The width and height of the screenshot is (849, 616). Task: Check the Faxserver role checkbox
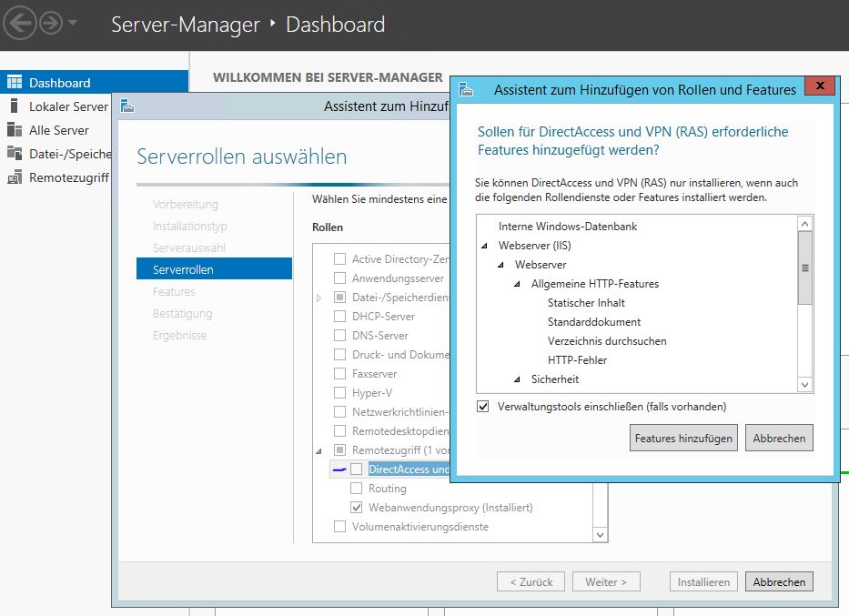[x=339, y=373]
